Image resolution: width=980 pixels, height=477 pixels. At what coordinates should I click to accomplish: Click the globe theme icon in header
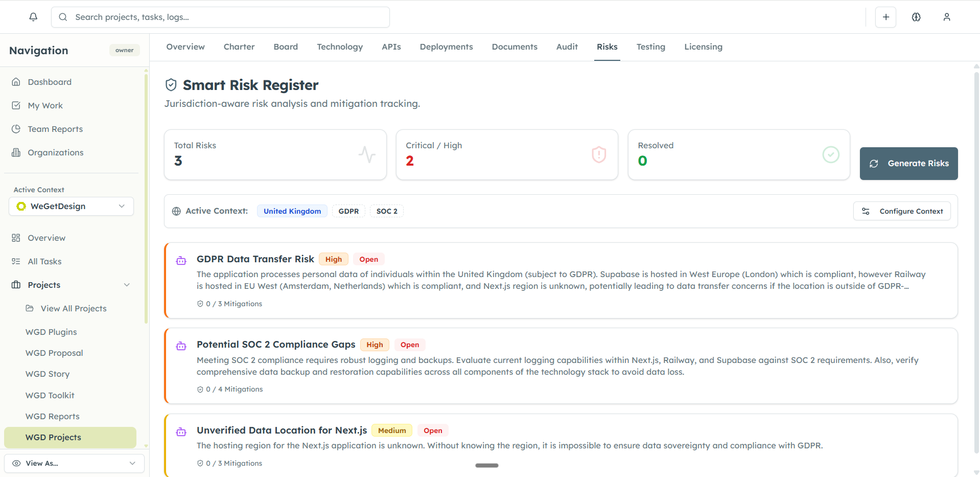(x=916, y=17)
